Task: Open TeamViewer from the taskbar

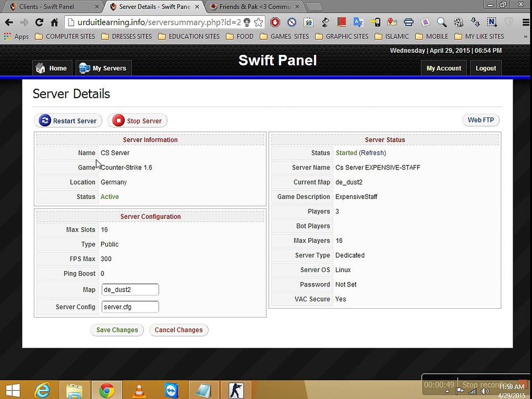Action: click(x=172, y=390)
